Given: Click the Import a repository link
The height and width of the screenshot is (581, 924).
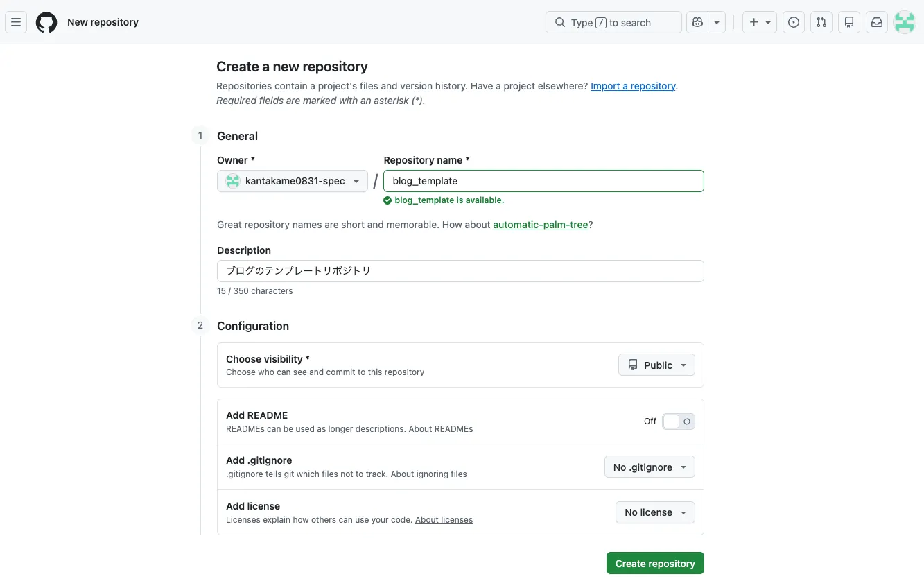Looking at the screenshot, I should tap(633, 86).
